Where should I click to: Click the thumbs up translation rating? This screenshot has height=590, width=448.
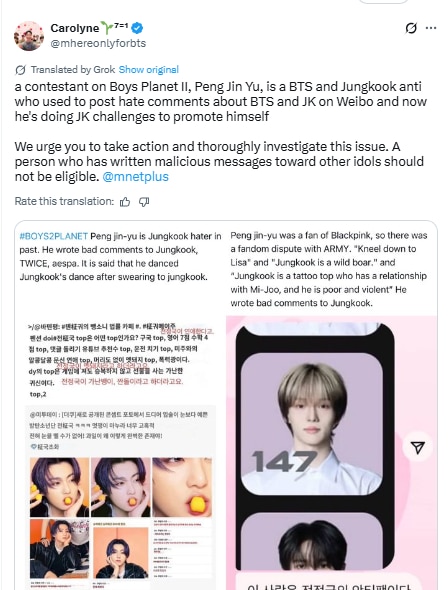point(125,202)
